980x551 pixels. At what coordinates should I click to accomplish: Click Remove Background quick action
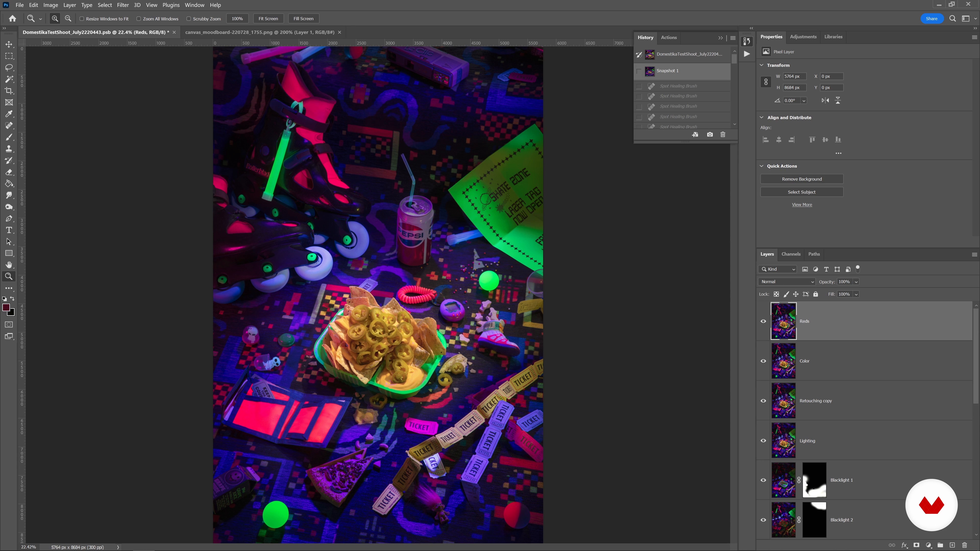coord(802,179)
